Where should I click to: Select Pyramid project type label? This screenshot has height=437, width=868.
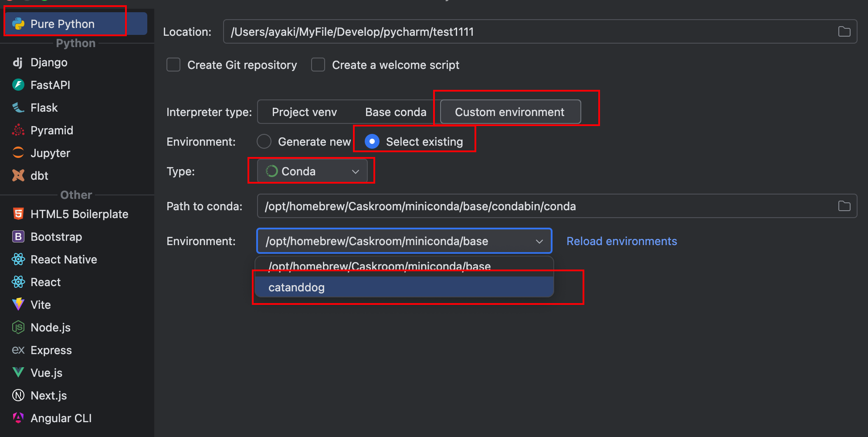52,130
